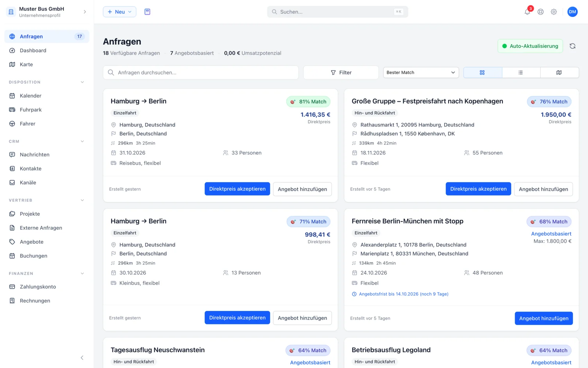The width and height of the screenshot is (588, 368).
Task: Expand the Neu dropdown button
Action: tap(119, 12)
